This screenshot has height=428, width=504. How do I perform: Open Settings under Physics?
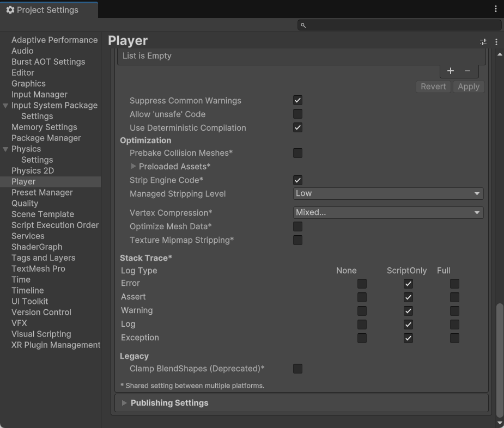(37, 160)
